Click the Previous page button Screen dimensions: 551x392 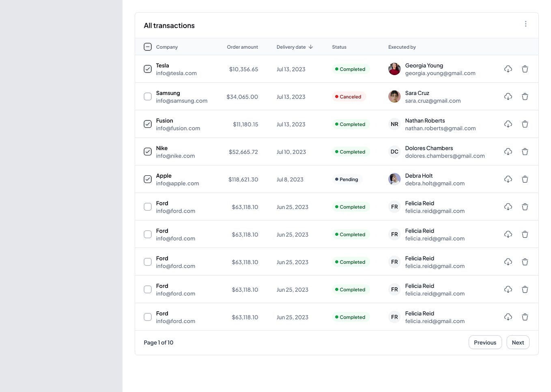tap(485, 342)
